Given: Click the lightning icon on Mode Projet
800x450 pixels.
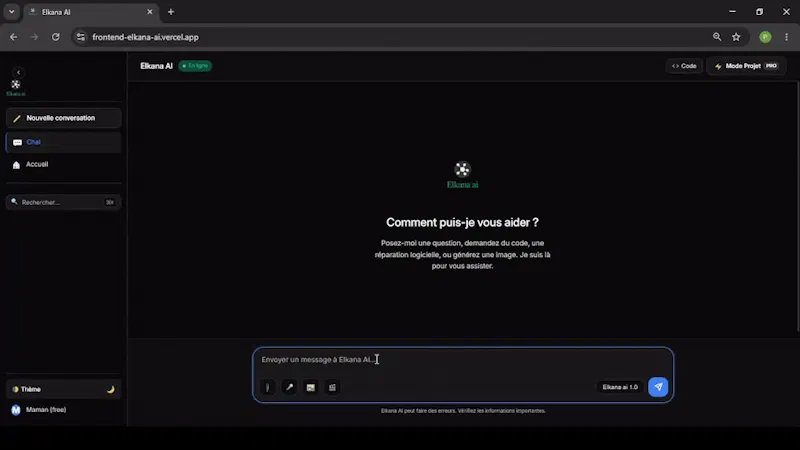Looking at the screenshot, I should point(718,66).
